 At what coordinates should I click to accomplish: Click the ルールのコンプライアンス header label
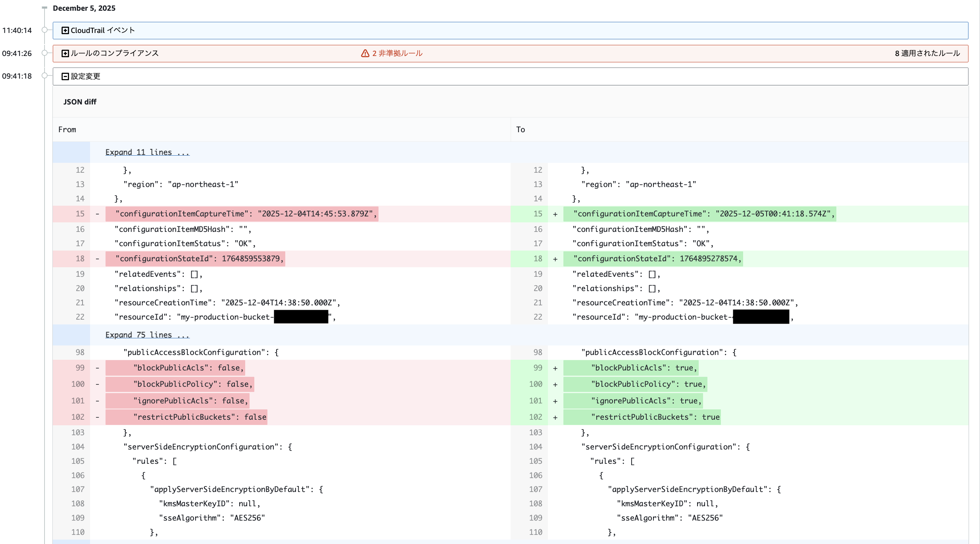[115, 53]
